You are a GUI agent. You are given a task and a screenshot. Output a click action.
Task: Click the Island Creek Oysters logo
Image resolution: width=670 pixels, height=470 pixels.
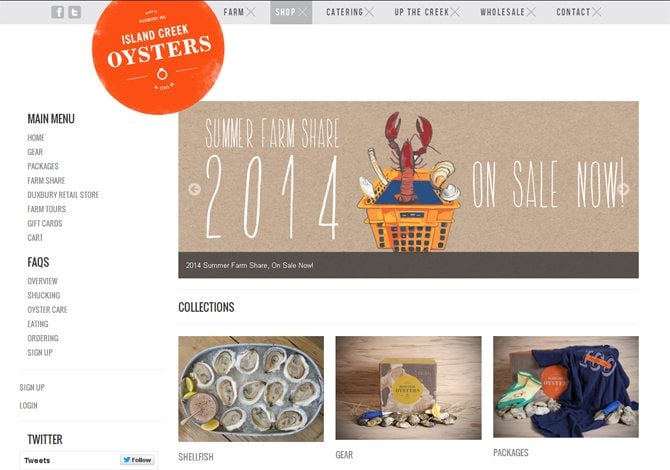158,56
